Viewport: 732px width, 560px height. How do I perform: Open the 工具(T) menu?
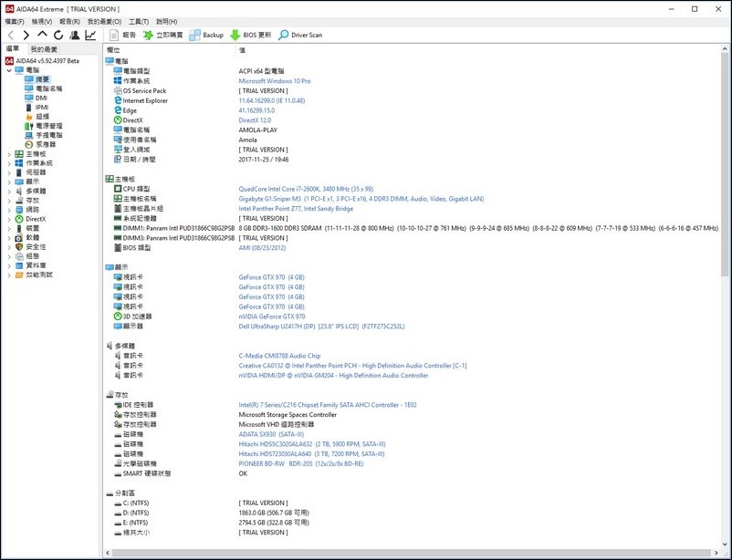click(x=139, y=22)
